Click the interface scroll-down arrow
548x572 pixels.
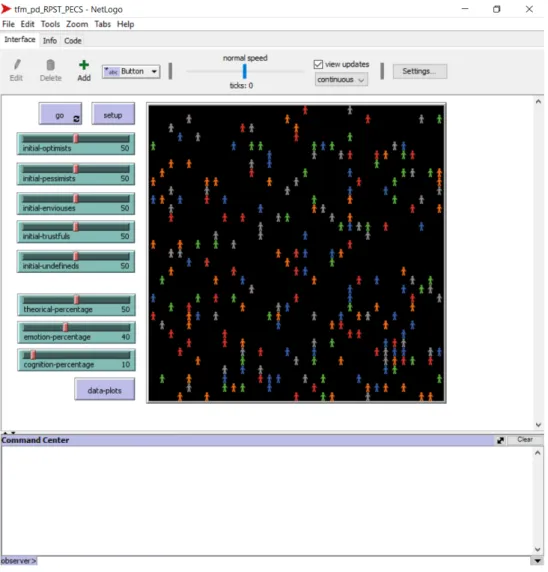click(x=539, y=425)
